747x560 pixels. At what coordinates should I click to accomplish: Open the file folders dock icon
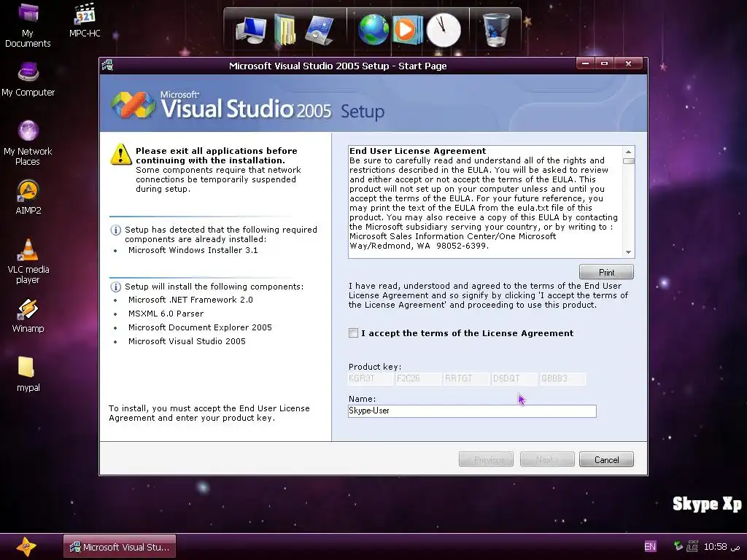285,29
